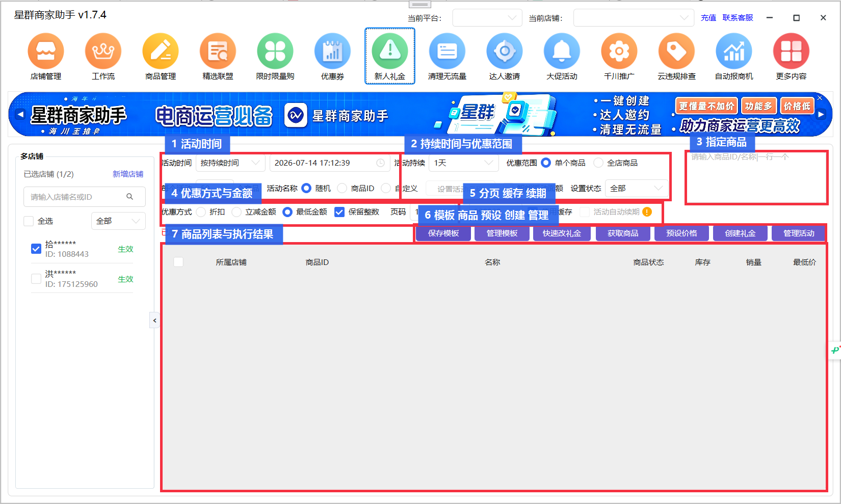
Task: Tick the header checkbox in product table
Action: coord(178,262)
